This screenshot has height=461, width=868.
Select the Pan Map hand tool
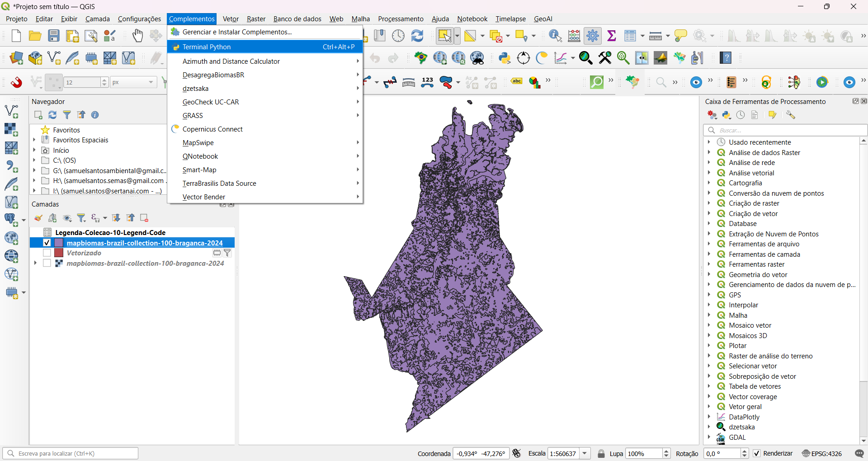(137, 36)
